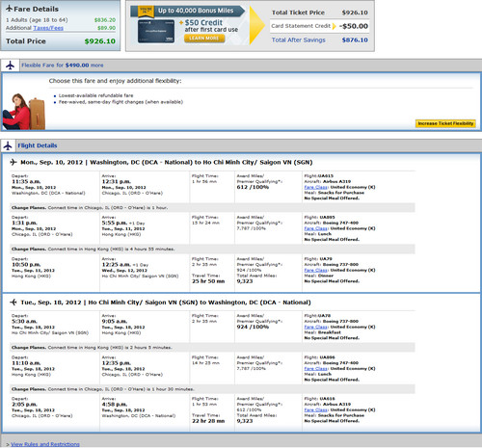Screen dimensions: 482x448
Task: Open Fare Class link for the 1:31 p.m. Chicago departure
Action: 316,228
